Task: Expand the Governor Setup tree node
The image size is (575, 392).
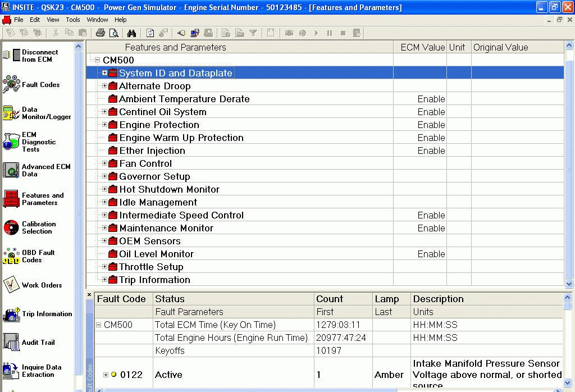Action: (x=104, y=176)
